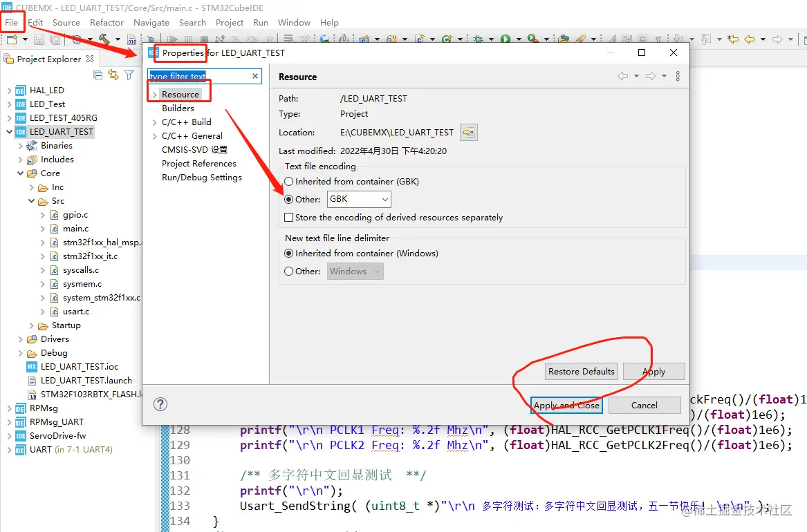The height and width of the screenshot is (532, 807).
Task: Select Inherited from container (GBK) radio
Action: (289, 182)
